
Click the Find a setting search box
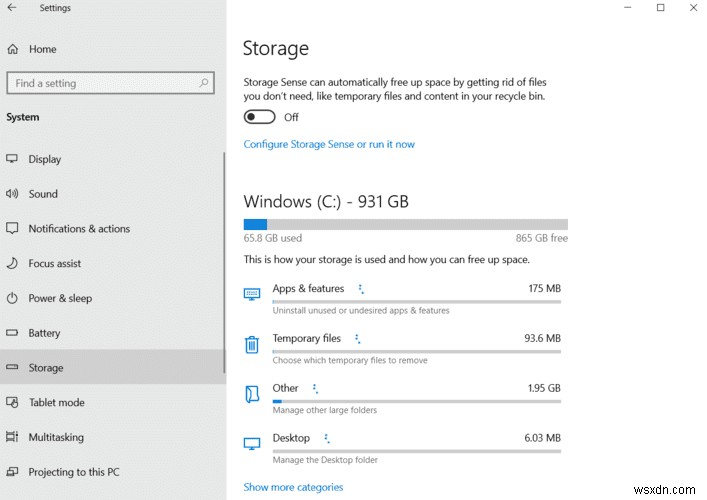click(x=110, y=83)
